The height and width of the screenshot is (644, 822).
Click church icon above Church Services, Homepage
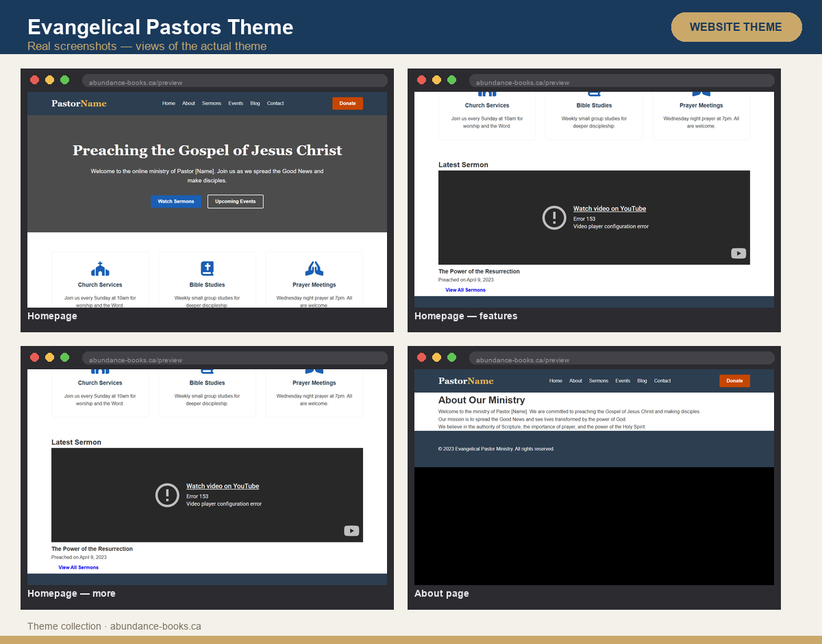pos(100,269)
